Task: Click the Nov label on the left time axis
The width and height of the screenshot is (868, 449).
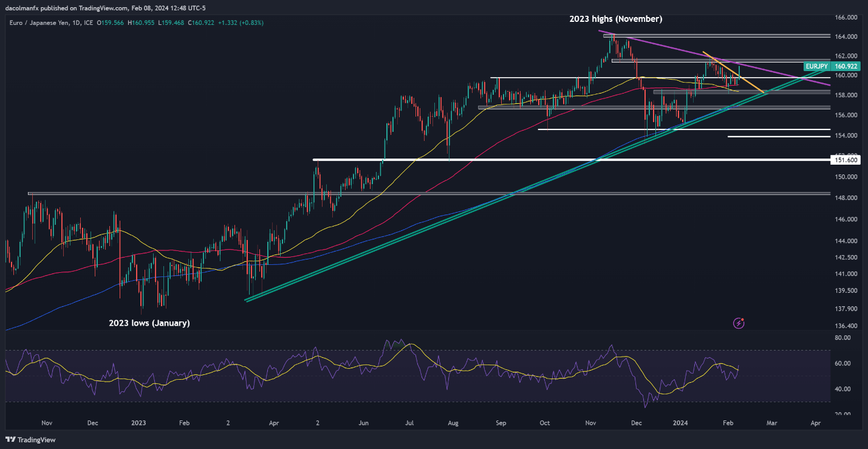Action: [x=47, y=422]
